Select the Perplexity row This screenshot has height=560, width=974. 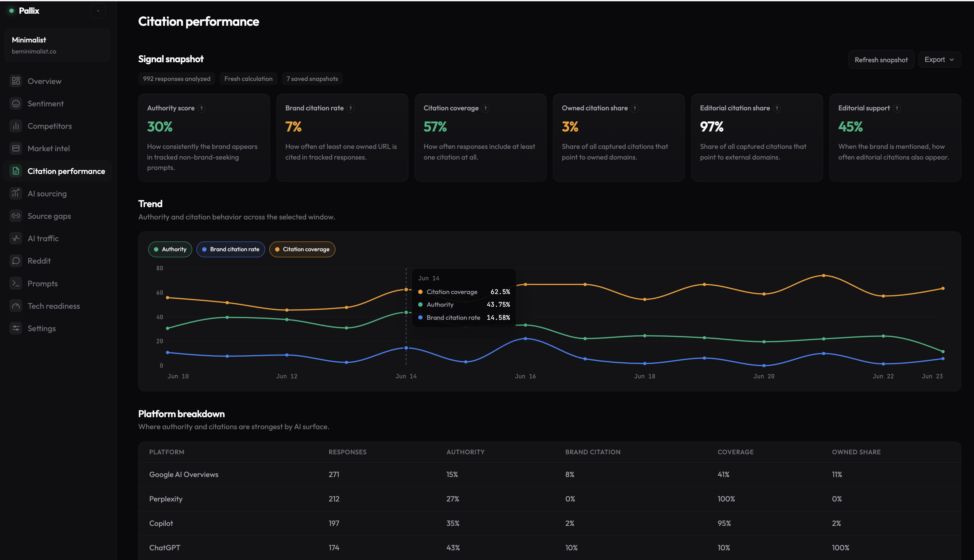click(550, 499)
